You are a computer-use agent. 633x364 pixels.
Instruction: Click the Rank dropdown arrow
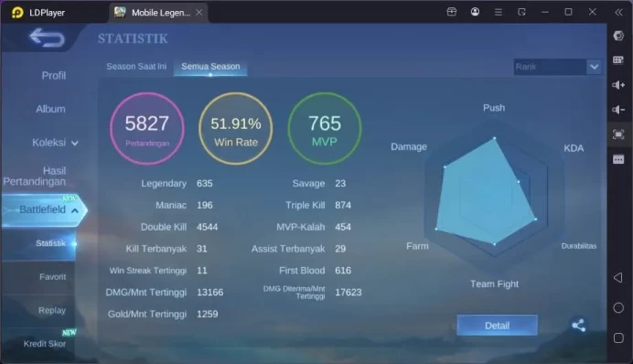594,67
